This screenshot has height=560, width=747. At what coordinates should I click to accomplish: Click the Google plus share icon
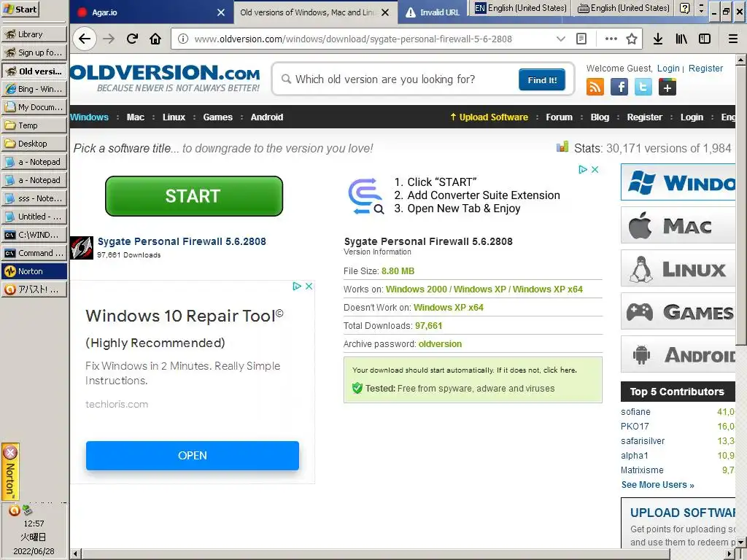[x=667, y=87]
